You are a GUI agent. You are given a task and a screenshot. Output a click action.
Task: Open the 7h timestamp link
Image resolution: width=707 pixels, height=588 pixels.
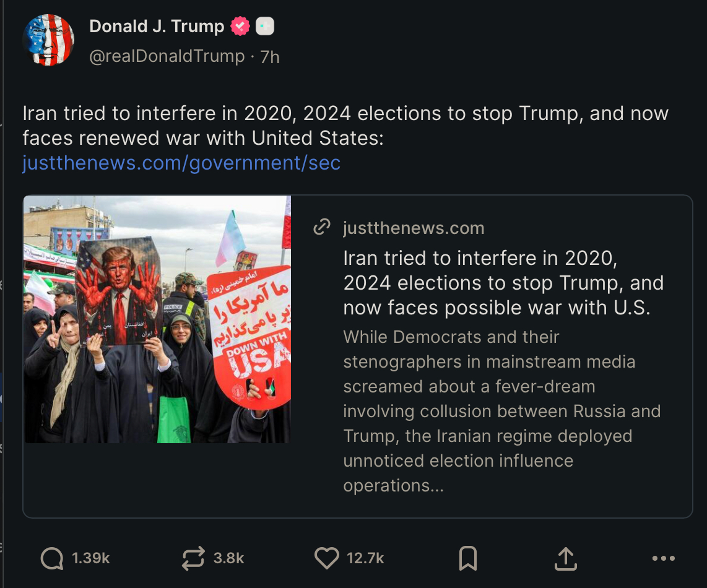point(270,57)
